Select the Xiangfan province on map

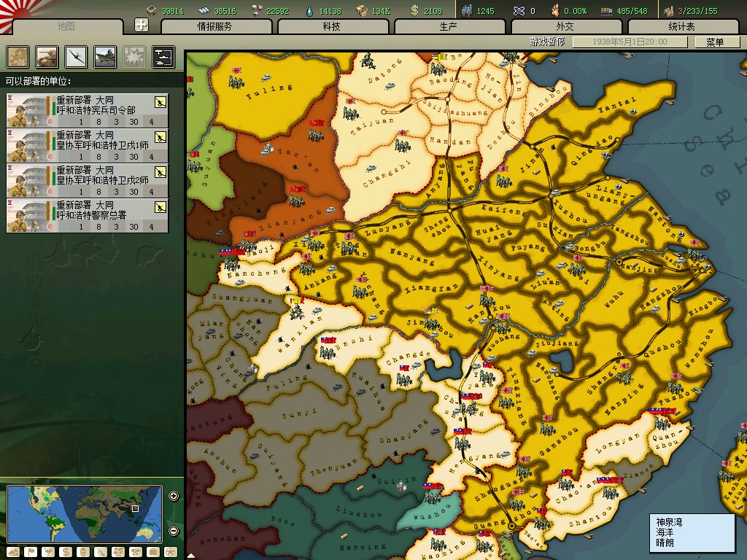(431, 287)
